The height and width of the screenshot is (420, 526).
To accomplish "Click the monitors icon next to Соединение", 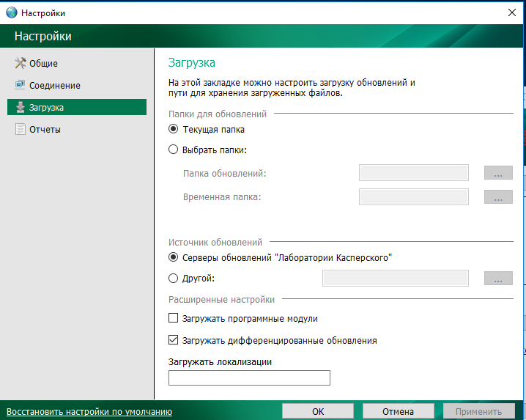I will [x=20, y=85].
